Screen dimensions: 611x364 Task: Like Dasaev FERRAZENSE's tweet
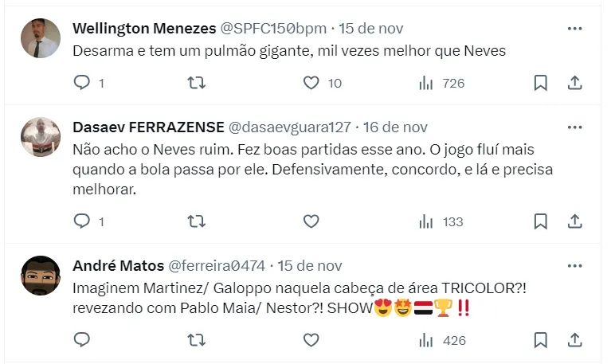point(311,221)
